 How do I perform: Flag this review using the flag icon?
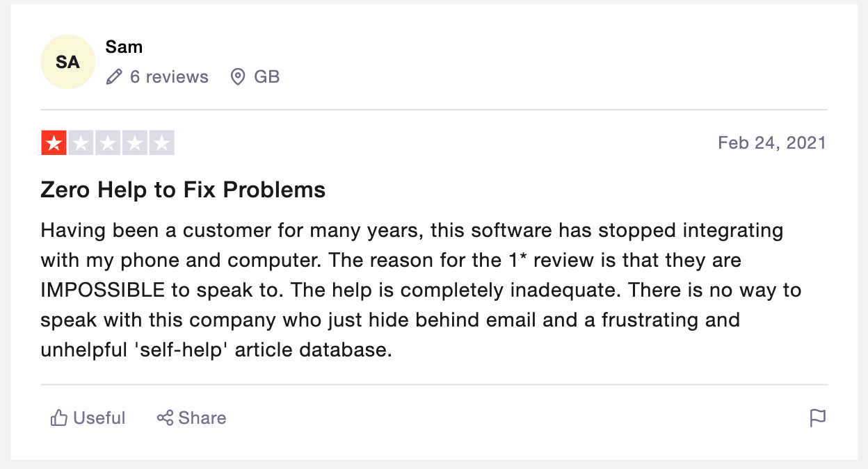click(x=818, y=418)
